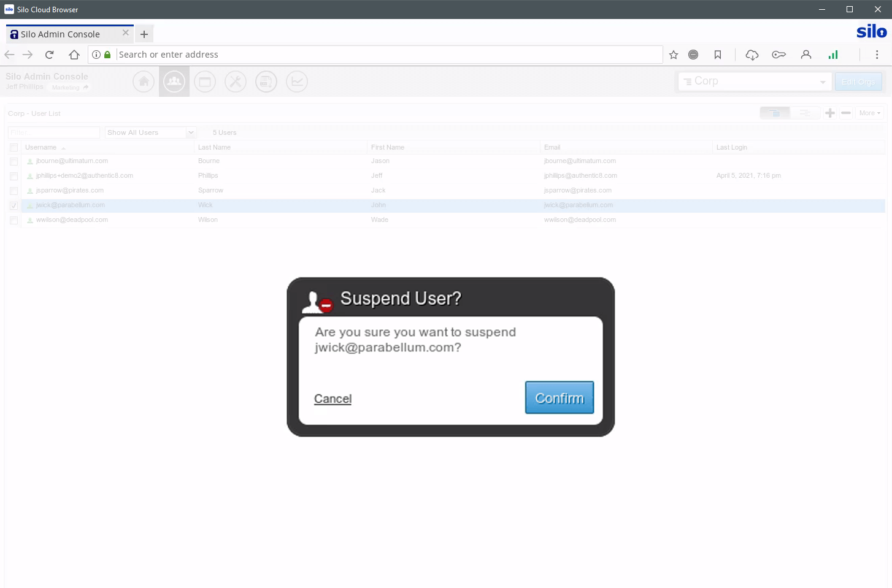
Task: Click last name Wilson cell
Action: tap(208, 220)
